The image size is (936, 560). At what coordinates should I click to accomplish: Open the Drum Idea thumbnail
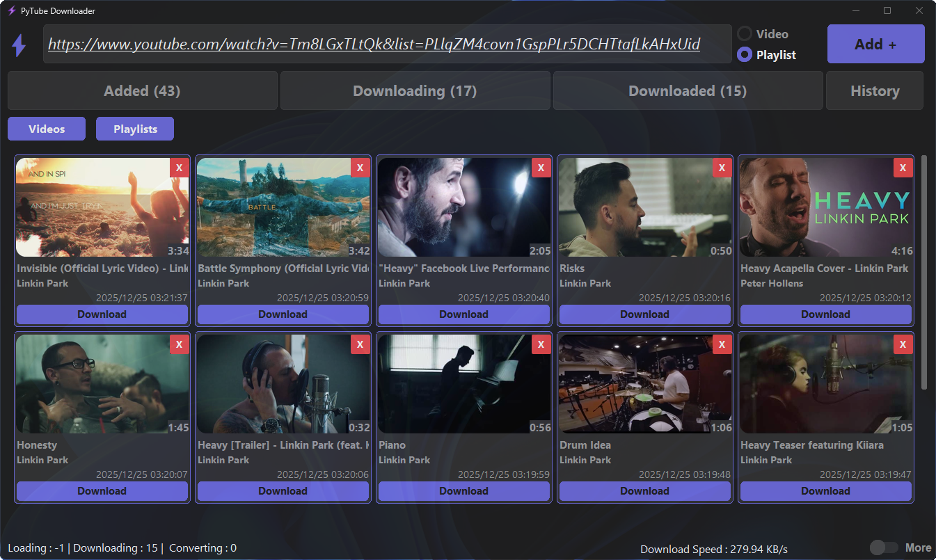click(644, 384)
